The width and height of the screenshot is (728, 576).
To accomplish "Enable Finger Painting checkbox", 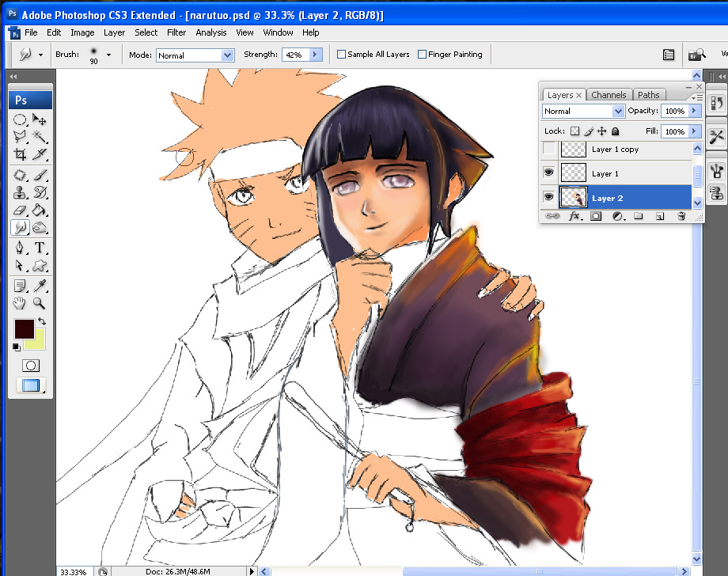I will 422,55.
